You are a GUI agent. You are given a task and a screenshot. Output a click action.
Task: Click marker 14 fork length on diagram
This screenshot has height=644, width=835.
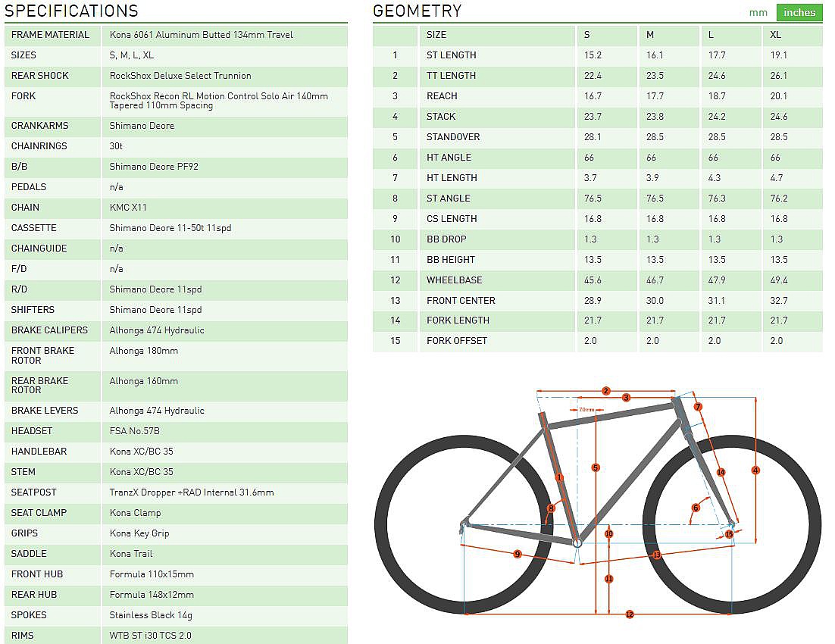(x=721, y=472)
